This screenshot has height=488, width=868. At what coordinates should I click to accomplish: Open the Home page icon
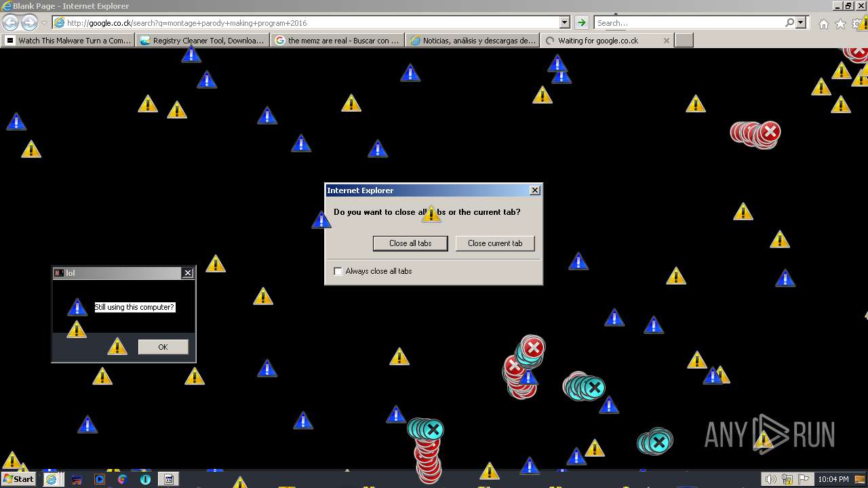pyautogui.click(x=823, y=24)
